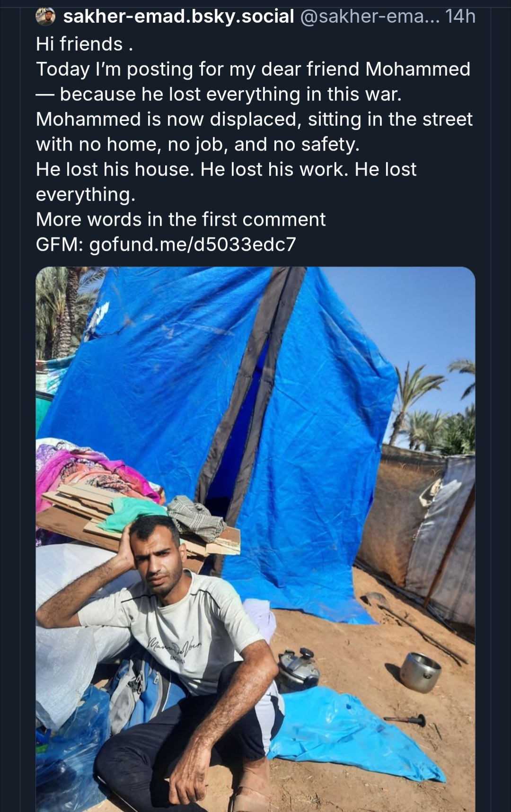Click the "More words in the first comment" line
This screenshot has height=812, width=511.
click(181, 219)
